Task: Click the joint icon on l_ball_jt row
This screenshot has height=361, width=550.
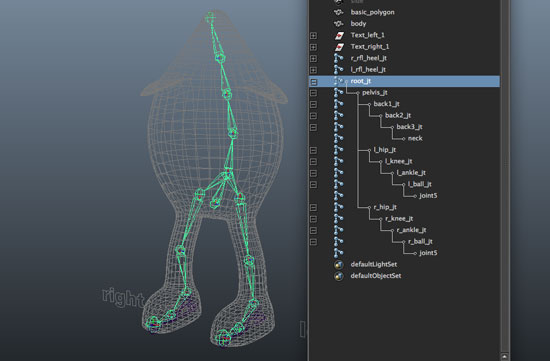Action: click(338, 185)
